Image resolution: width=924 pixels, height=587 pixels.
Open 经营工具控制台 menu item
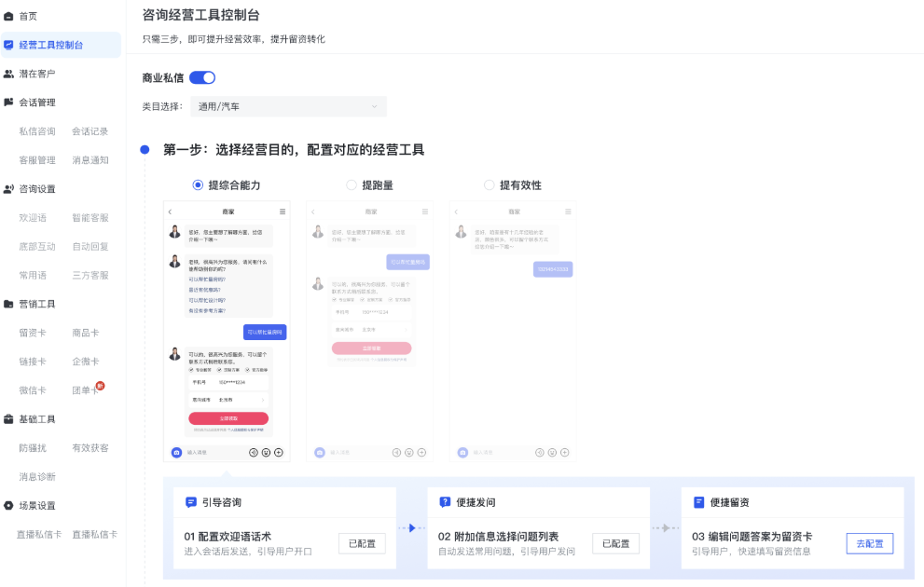pyautogui.click(x=62, y=45)
